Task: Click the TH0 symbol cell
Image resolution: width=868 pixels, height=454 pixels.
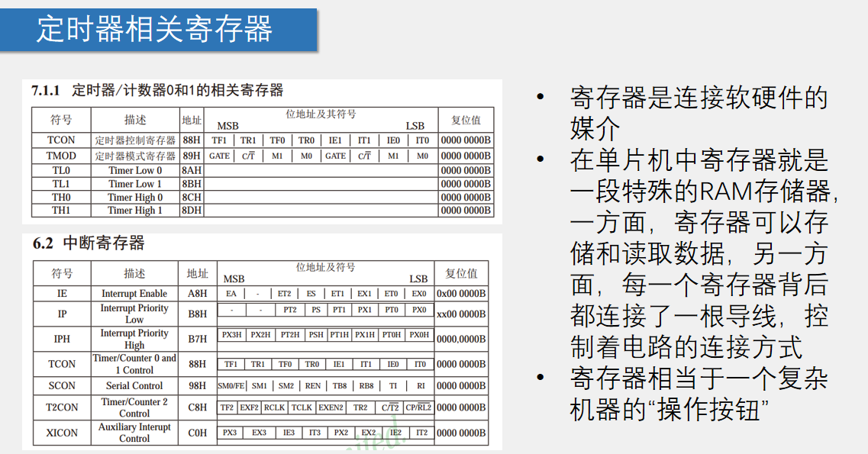Action: 61,197
